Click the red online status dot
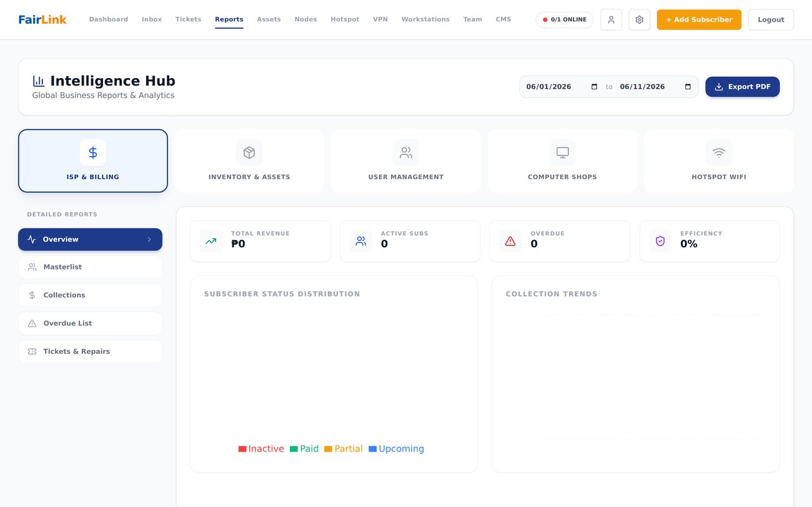This screenshot has width=812, height=507. 545,20
